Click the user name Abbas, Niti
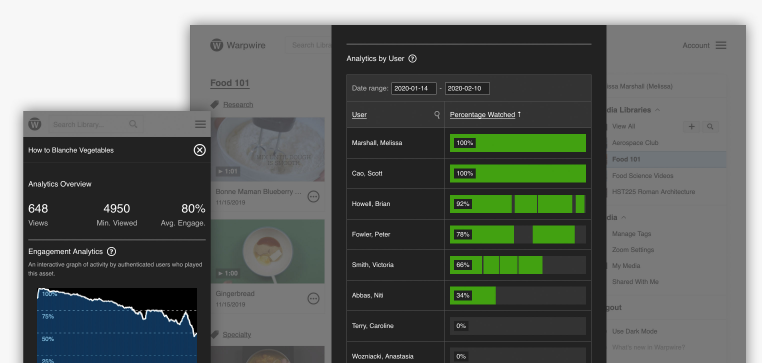The height and width of the screenshot is (363, 762). click(x=367, y=295)
